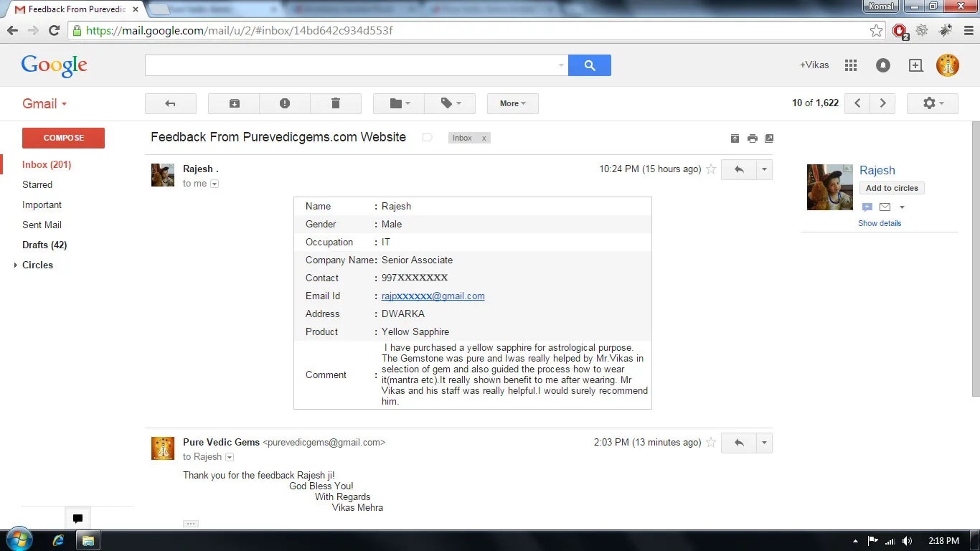The height and width of the screenshot is (551, 980).
Task: Show details of the 'to me' recipients
Action: point(215,184)
